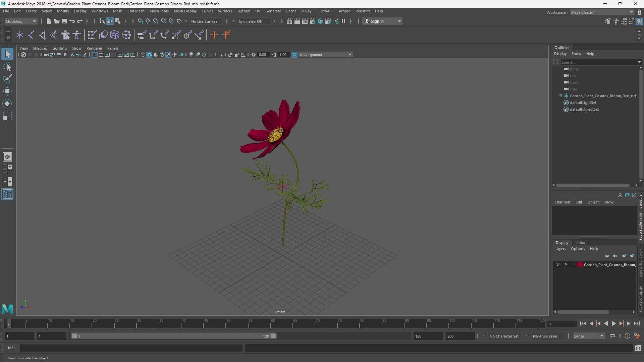Go to the end of playback range

point(637,323)
